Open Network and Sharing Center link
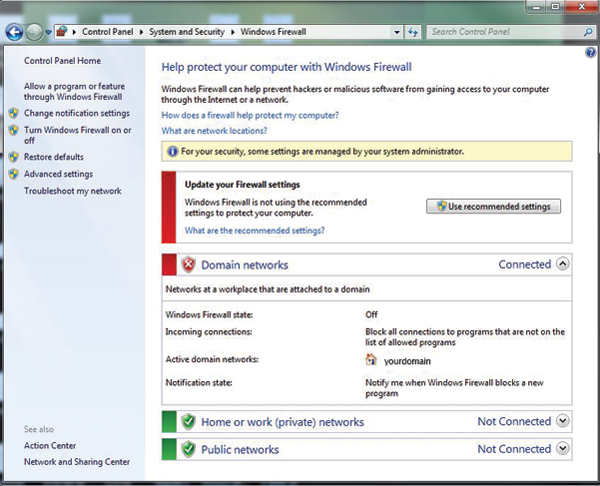600x486 pixels. 77,462
